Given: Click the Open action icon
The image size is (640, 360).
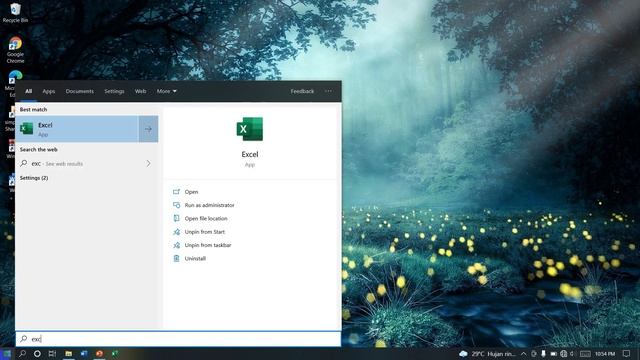Looking at the screenshot, I should [x=176, y=192].
